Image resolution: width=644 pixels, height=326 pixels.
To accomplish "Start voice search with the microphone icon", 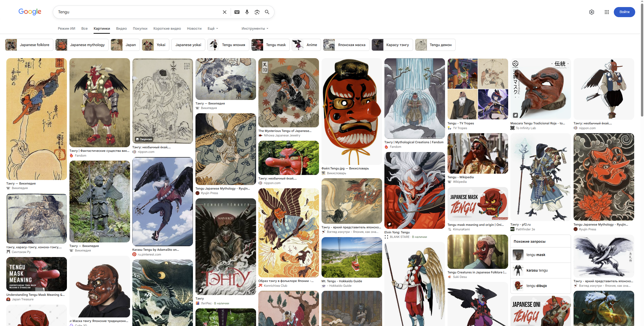I will (247, 12).
